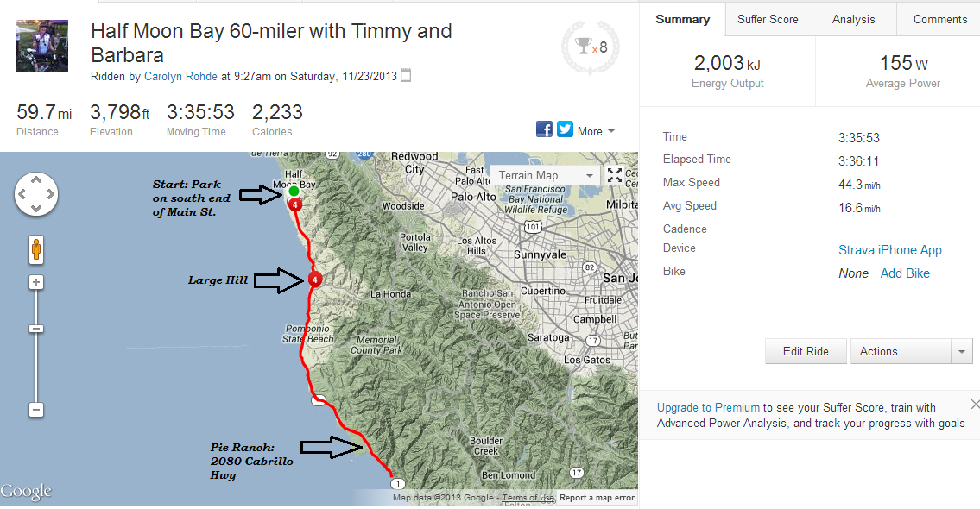Zoom in on the map
Screen dimensions: 980x509
pos(36,282)
